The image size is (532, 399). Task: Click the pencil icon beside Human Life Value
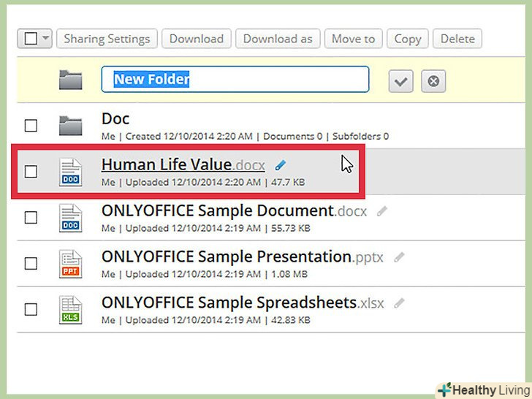[x=281, y=165]
